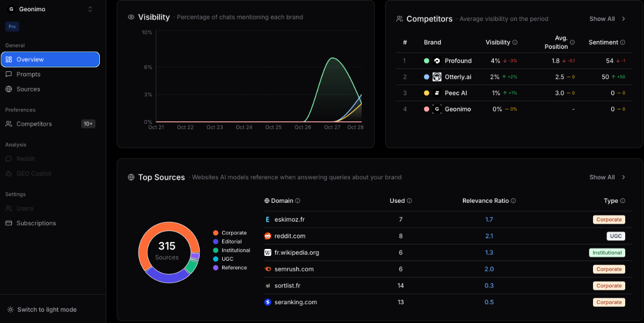Click the reddit.com favicon in sources
The width and height of the screenshot is (644, 323).
(x=268, y=236)
